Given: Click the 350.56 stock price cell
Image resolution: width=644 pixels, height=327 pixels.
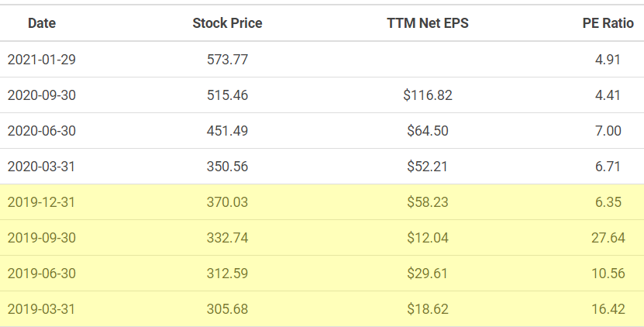Looking at the screenshot, I should pyautogui.click(x=227, y=167).
